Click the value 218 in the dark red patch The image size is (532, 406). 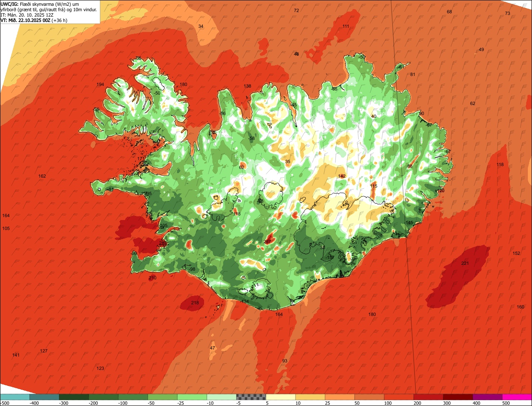pyautogui.click(x=195, y=303)
